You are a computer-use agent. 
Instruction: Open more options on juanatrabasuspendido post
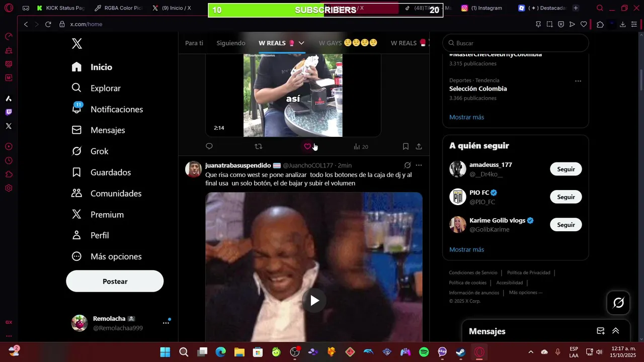(419, 165)
